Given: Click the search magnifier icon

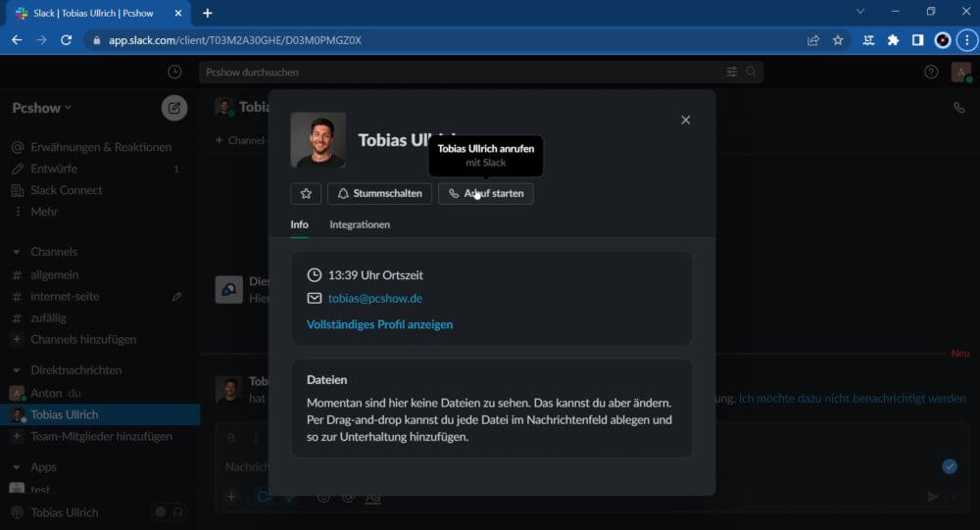Looking at the screenshot, I should [751, 72].
